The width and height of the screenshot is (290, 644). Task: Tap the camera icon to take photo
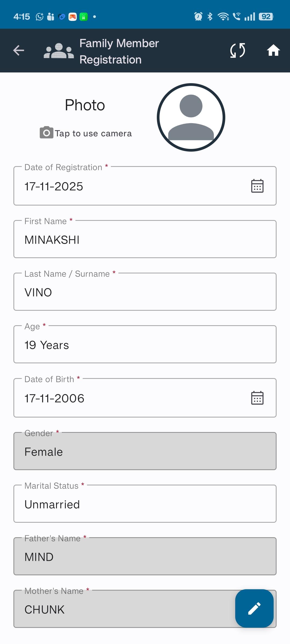(46, 133)
